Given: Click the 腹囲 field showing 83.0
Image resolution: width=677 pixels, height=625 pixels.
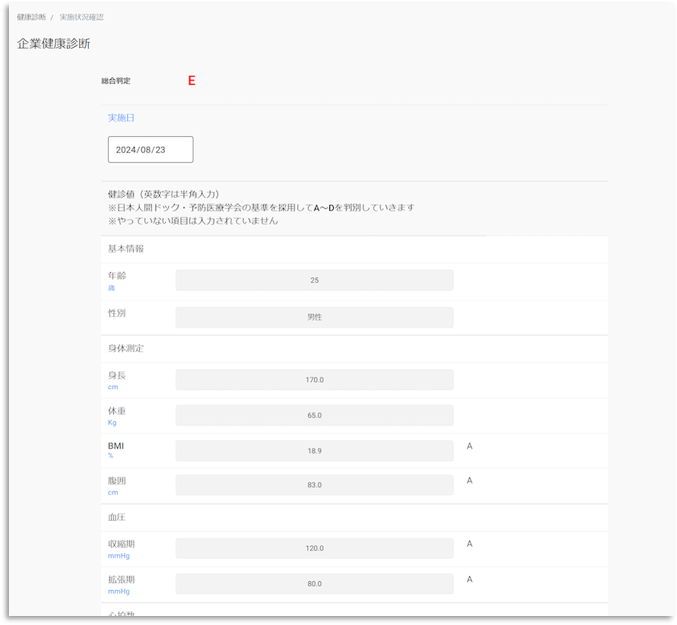Looking at the screenshot, I should pos(314,485).
